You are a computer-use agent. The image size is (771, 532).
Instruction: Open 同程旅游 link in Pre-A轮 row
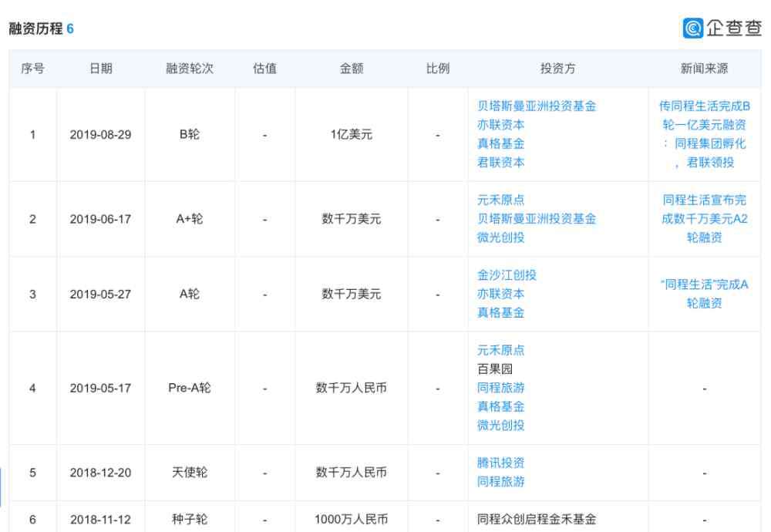pyautogui.click(x=500, y=388)
